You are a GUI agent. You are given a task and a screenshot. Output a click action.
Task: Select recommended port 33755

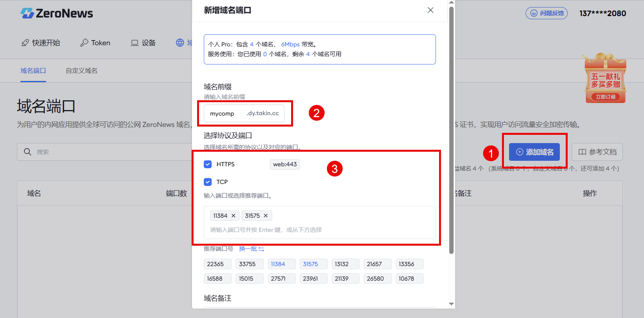[x=249, y=264]
